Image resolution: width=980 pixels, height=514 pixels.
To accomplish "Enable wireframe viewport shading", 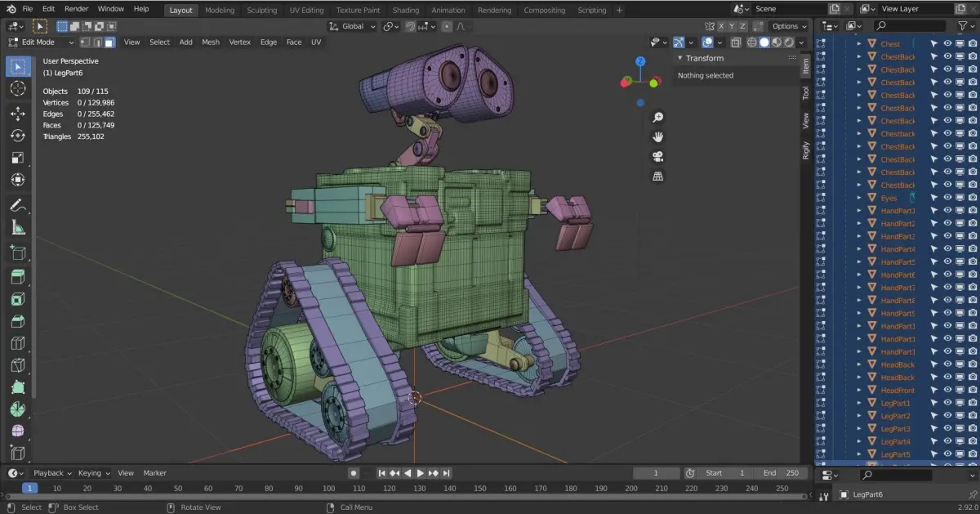I will coord(752,42).
